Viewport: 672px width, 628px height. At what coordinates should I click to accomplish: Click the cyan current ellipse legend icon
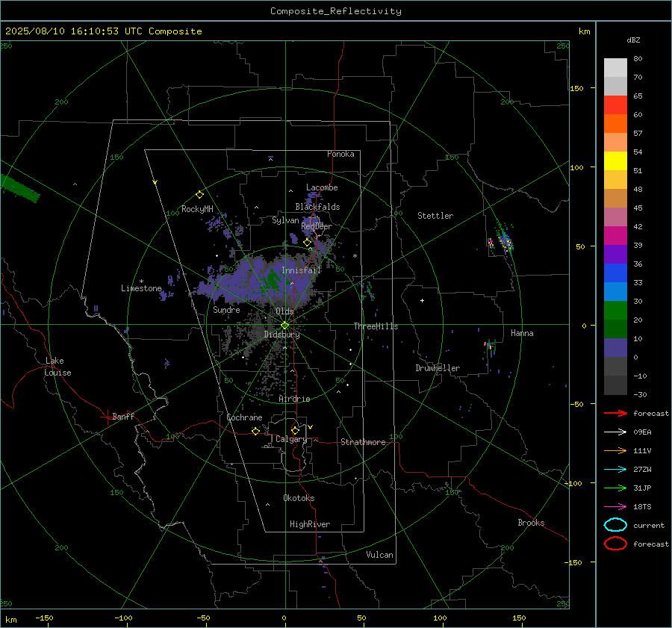tap(615, 525)
